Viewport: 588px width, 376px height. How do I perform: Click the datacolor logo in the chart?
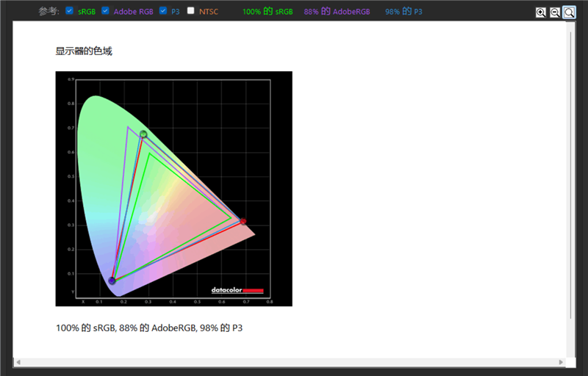[237, 290]
